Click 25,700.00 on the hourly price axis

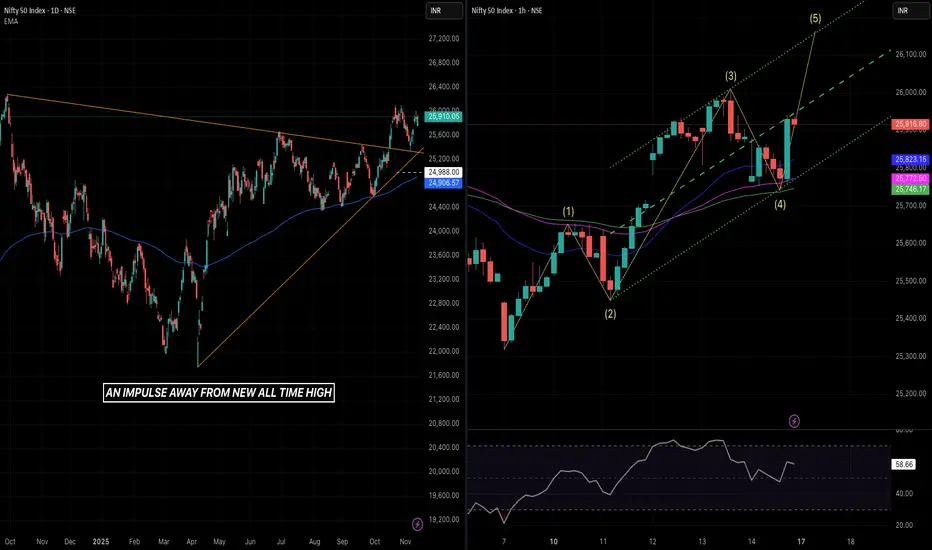click(911, 206)
